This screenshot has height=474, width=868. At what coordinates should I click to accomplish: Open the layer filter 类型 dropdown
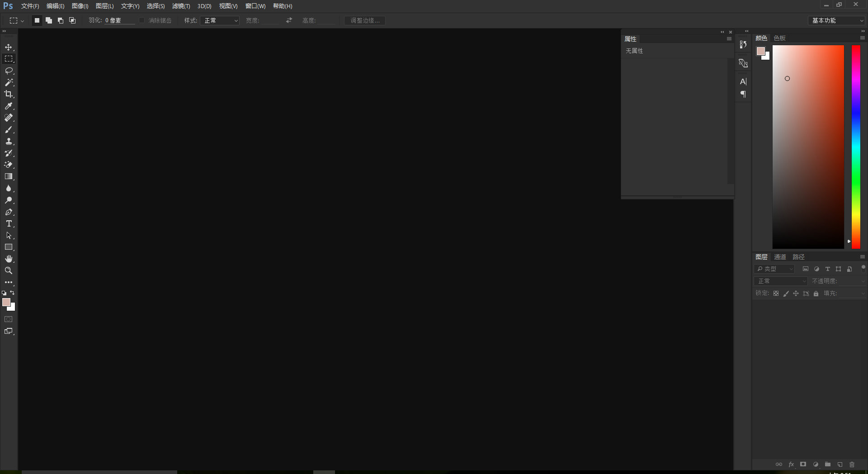774,269
